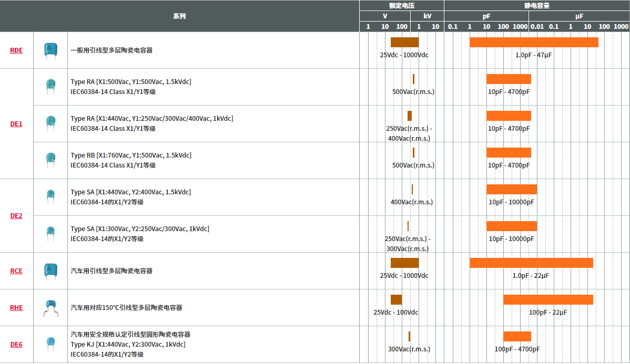Open the DE1 series link

pos(16,124)
